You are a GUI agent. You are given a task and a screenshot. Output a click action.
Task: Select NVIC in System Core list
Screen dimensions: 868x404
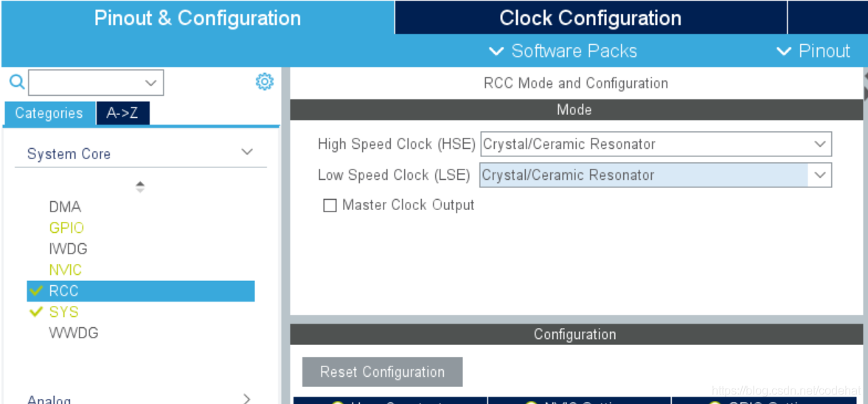click(66, 270)
